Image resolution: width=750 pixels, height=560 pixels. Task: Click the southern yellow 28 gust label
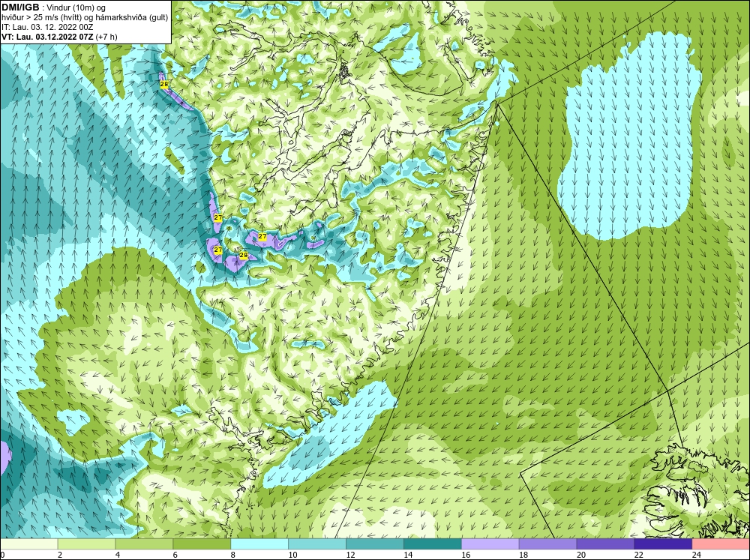[244, 255]
